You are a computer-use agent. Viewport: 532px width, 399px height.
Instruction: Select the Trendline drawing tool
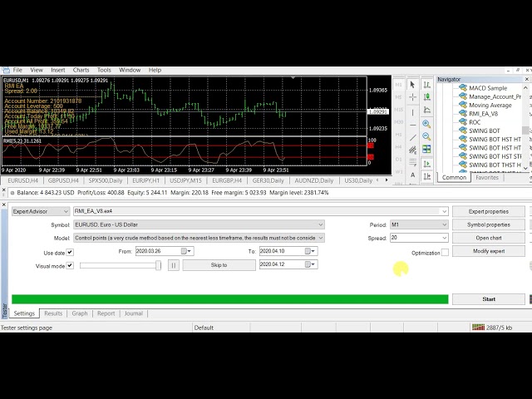click(413, 137)
